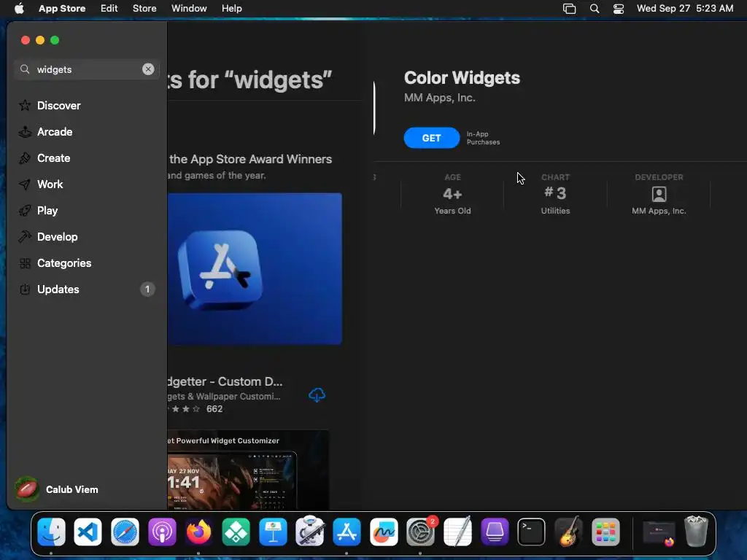
Task: Click the search magnifier icon in sidebar
Action: 25,69
